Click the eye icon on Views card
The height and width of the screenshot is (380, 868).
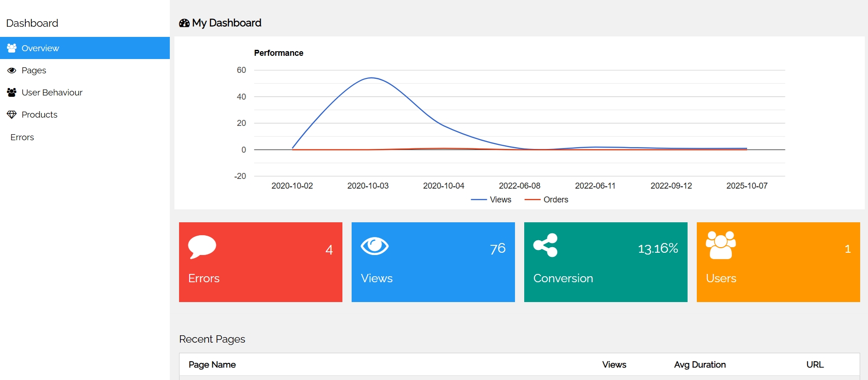(x=375, y=246)
